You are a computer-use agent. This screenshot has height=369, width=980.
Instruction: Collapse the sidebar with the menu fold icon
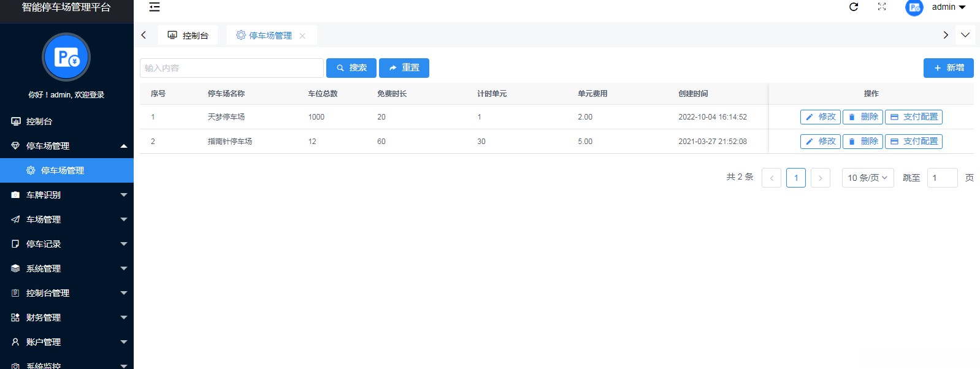click(155, 7)
